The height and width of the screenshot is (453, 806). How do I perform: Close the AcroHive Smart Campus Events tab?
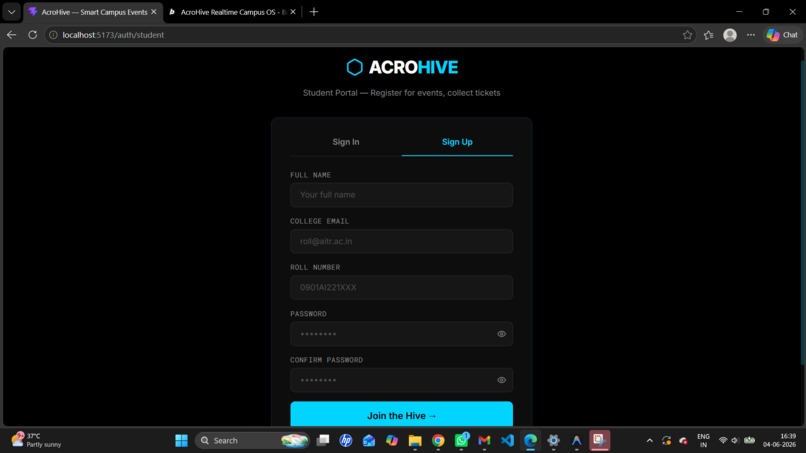(x=154, y=12)
